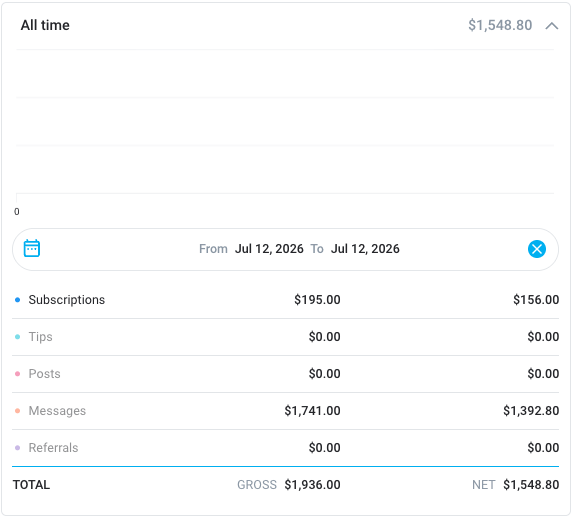584x518 pixels.
Task: Click the From label in the date bar
Action: coord(213,249)
